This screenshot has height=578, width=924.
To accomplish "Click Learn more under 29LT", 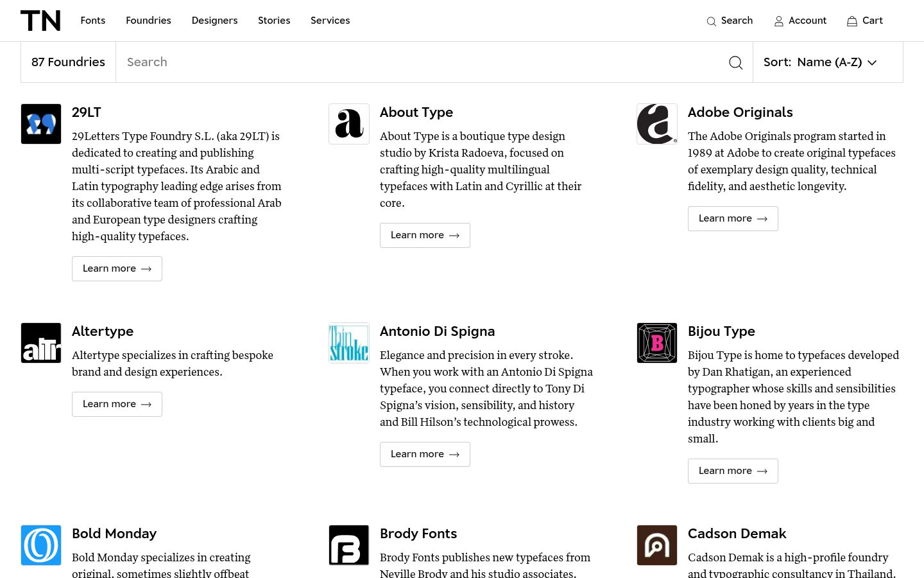I will [x=117, y=268].
